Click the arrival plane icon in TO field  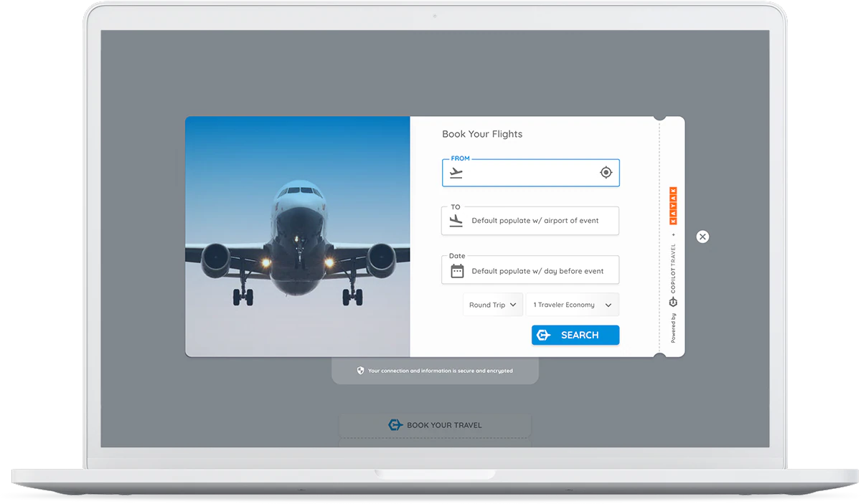coord(456,221)
